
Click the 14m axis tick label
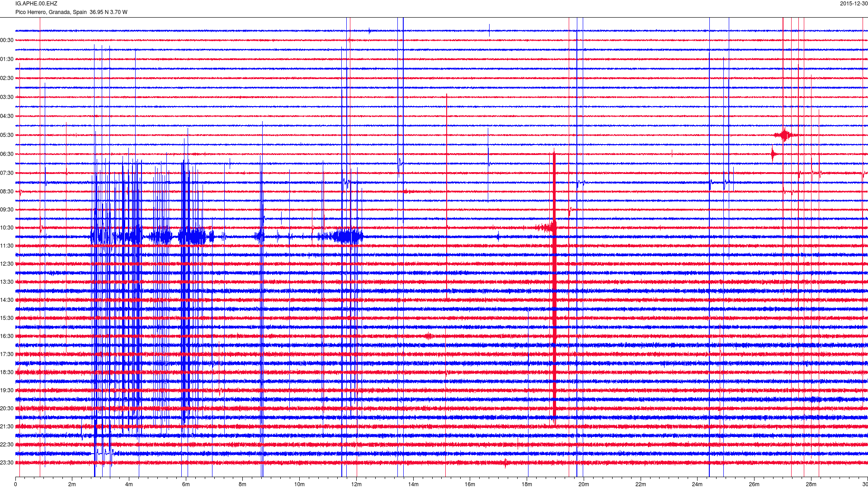[x=413, y=484]
